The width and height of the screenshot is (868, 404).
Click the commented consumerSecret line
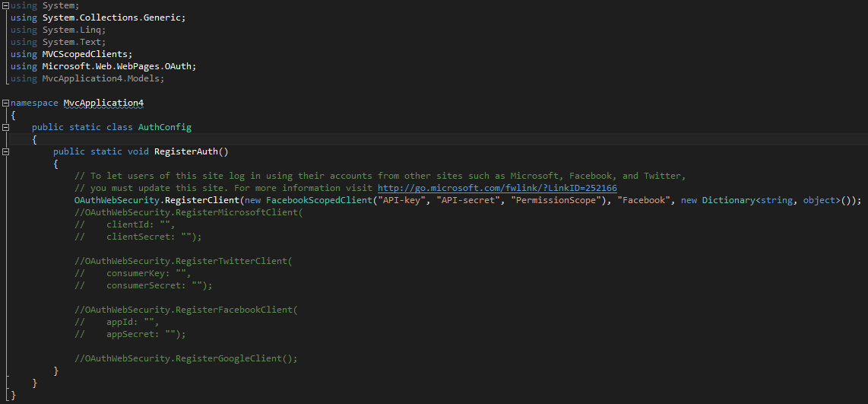(x=144, y=285)
